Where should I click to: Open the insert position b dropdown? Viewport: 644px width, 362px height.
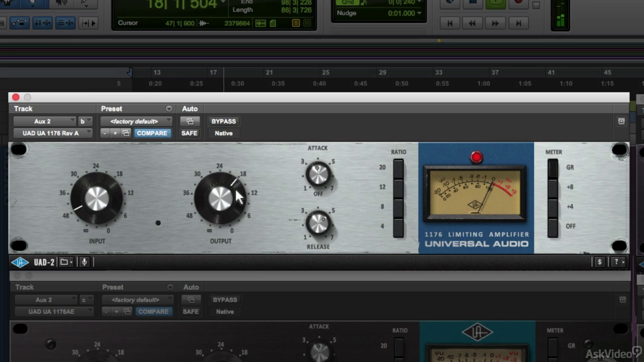(x=85, y=121)
